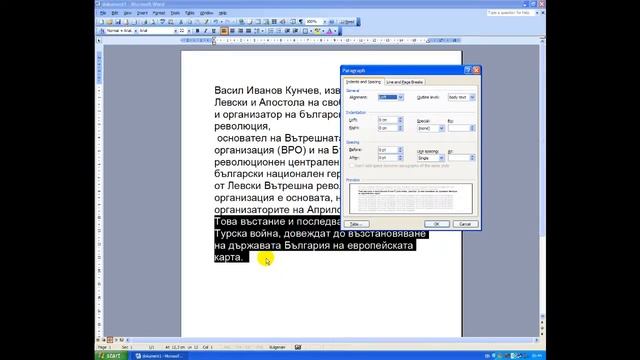
Task: Toggle Underline formatting
Action: click(214, 31)
